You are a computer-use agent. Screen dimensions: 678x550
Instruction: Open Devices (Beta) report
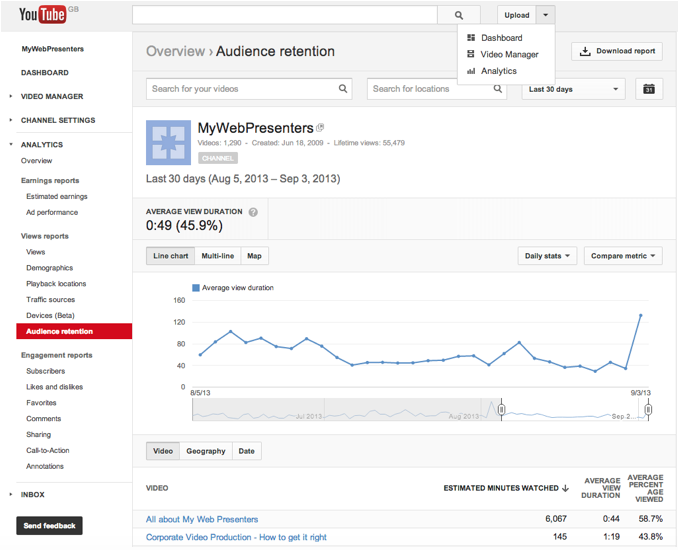pyautogui.click(x=50, y=316)
